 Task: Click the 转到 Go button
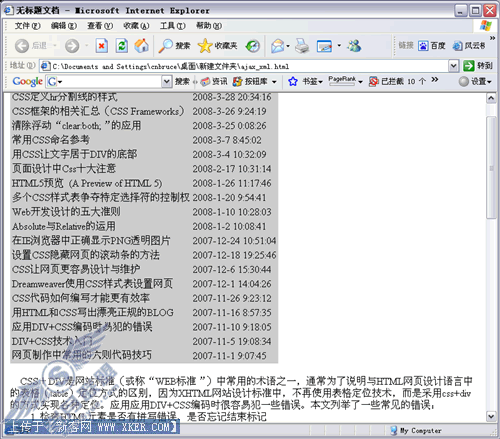click(478, 66)
